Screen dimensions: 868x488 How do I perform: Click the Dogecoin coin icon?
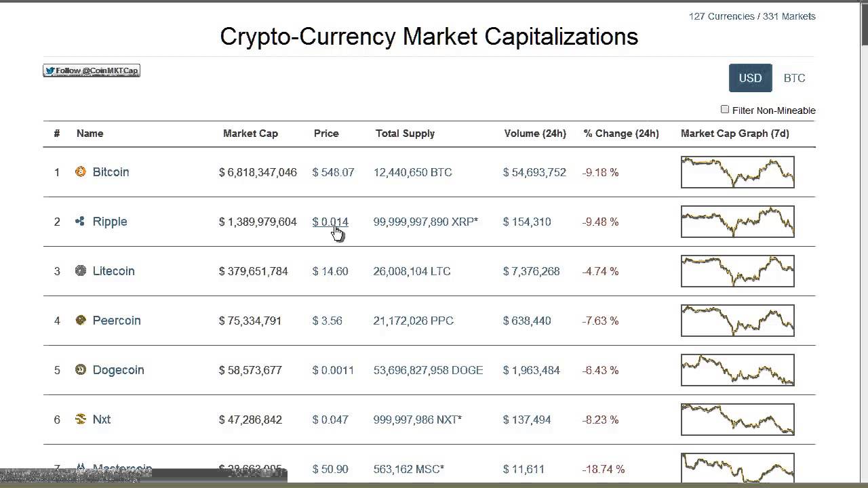pyautogui.click(x=81, y=370)
